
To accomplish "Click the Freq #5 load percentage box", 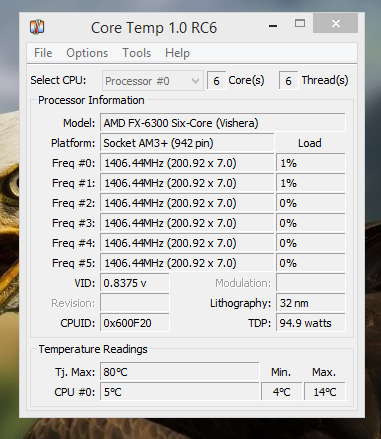I will [x=311, y=263].
